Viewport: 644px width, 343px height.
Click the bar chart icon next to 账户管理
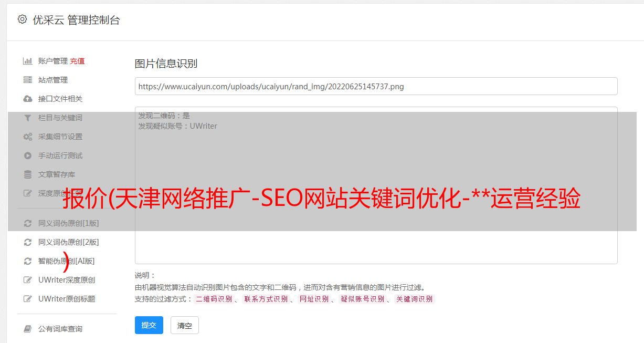[28, 61]
